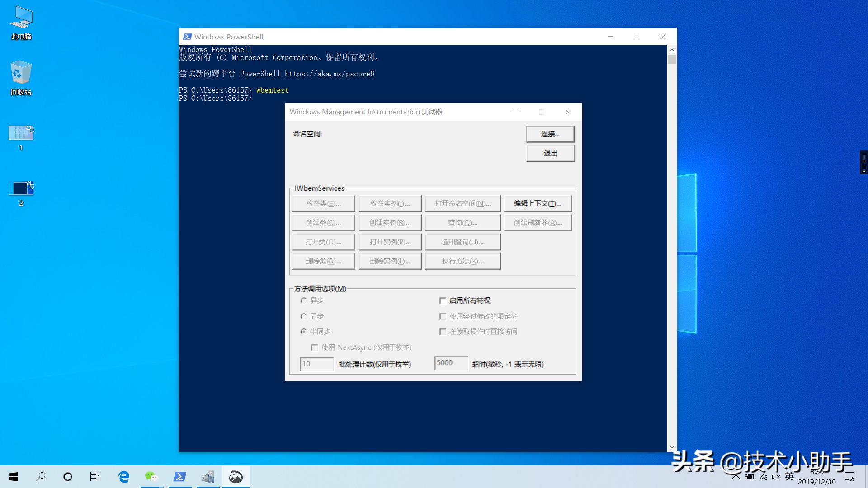Click the Cortana circle icon
Screen dimensions: 868x488
click(x=68, y=477)
